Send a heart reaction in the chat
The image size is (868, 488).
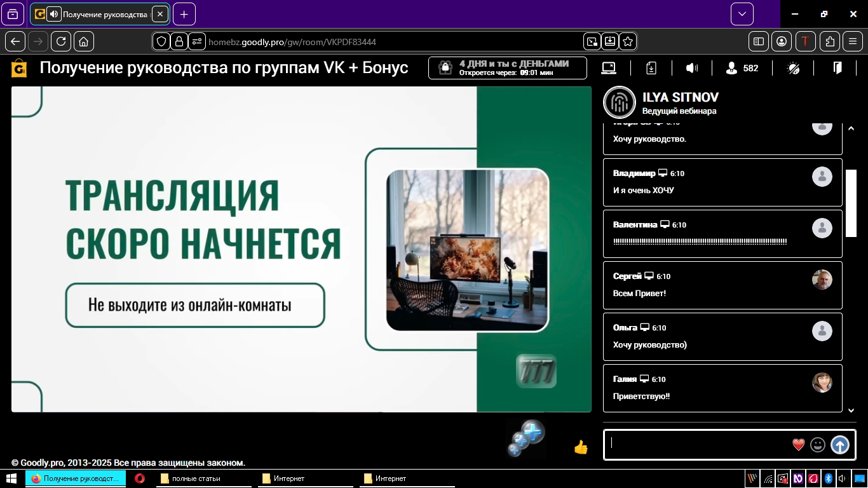click(x=797, y=445)
